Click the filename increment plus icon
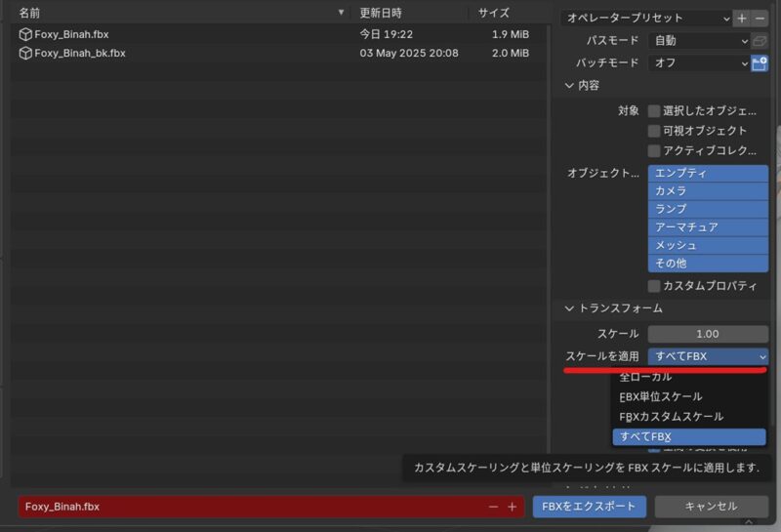Viewport: 781px width, 532px height. pos(512,507)
